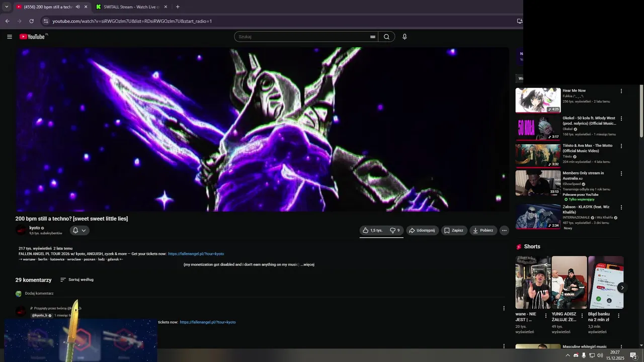This screenshot has height=362, width=644.
Task: Open a new browser tab
Action: click(x=178, y=7)
